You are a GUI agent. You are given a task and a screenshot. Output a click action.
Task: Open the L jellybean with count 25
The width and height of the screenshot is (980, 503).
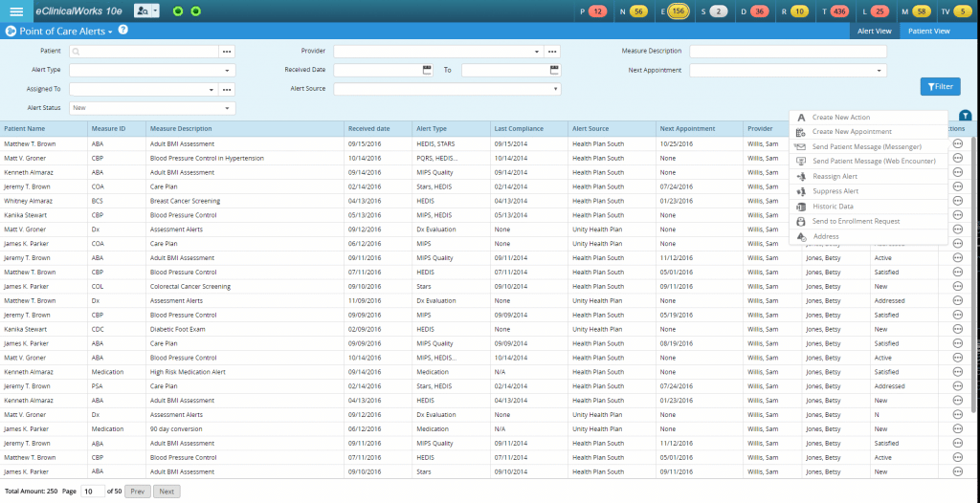pyautogui.click(x=880, y=11)
